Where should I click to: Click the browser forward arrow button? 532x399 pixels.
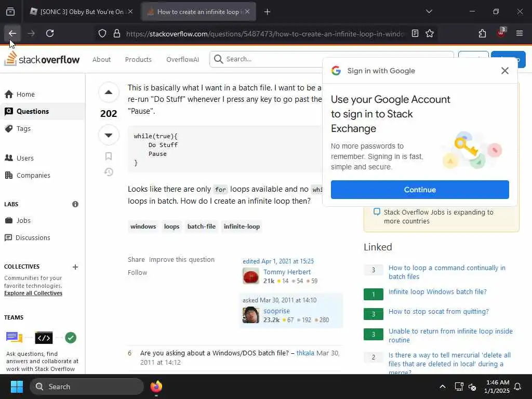point(31,33)
